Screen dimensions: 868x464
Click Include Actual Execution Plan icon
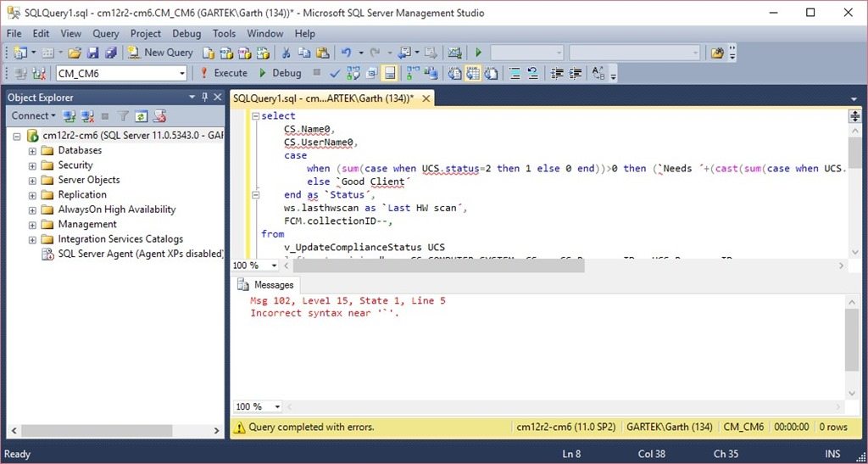coord(413,73)
